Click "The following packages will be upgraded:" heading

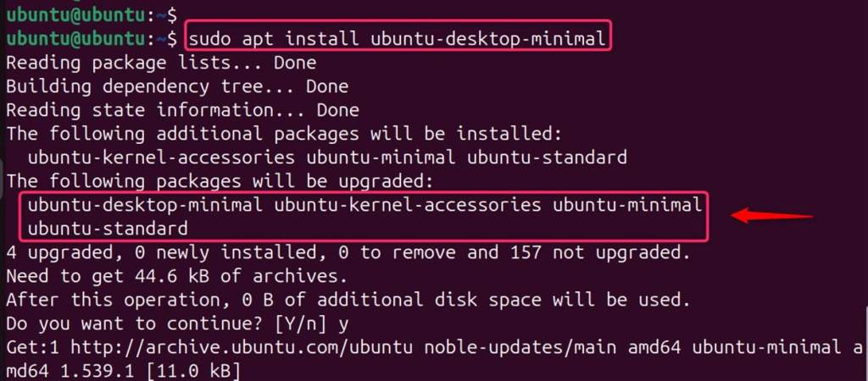(220, 181)
